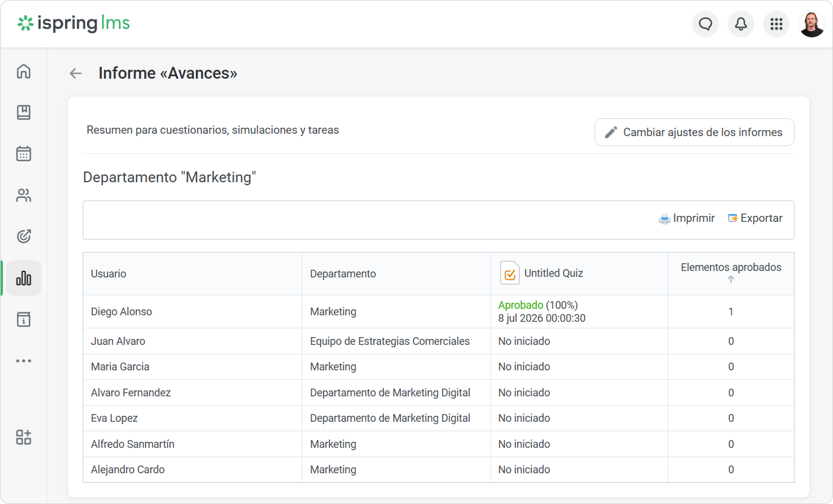This screenshot has width=833, height=504.
Task: Click Exportar to export report
Action: coord(755,218)
